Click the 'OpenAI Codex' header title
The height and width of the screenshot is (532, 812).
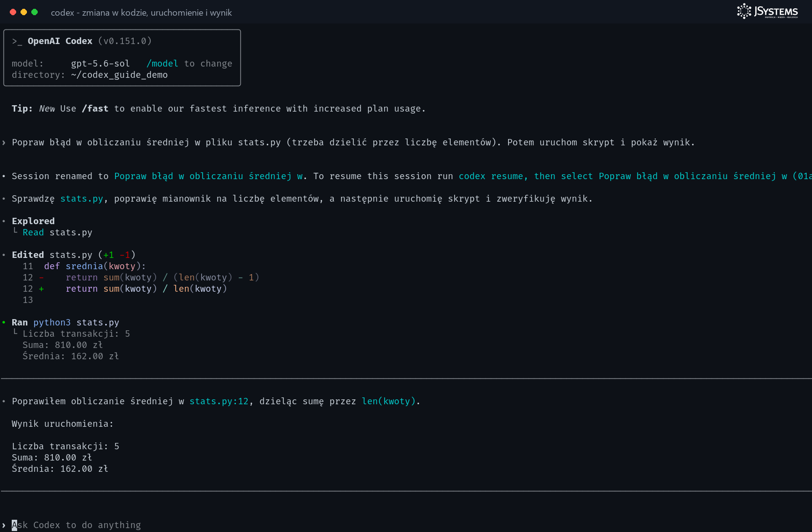point(60,41)
